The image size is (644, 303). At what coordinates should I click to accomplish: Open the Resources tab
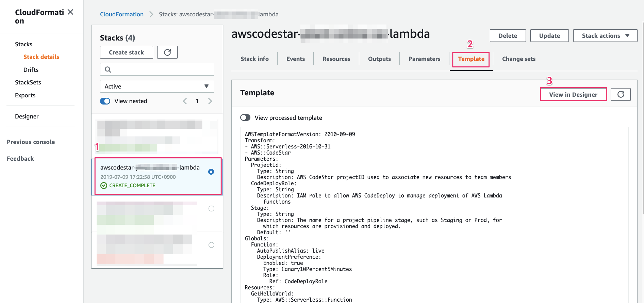[336, 59]
